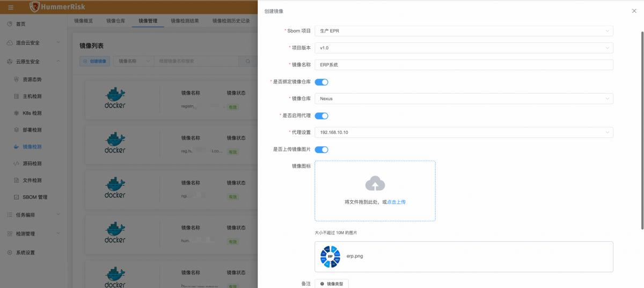Click the cloud upload icon in drop zone
644x288 pixels.
[x=375, y=184]
